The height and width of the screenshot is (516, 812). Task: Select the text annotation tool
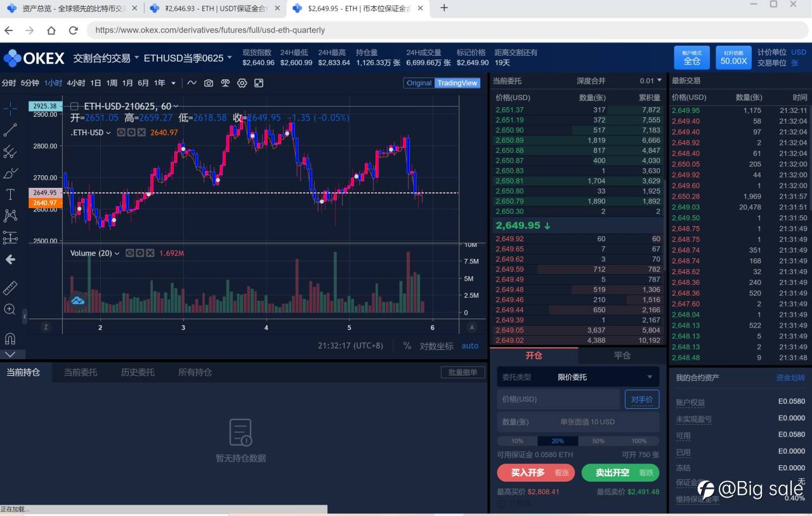pos(10,194)
